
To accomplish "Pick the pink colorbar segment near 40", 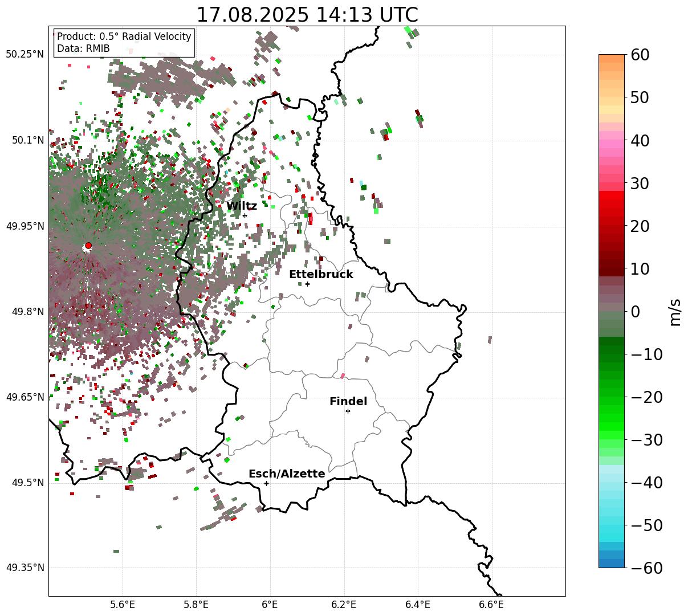I will pos(612,144).
